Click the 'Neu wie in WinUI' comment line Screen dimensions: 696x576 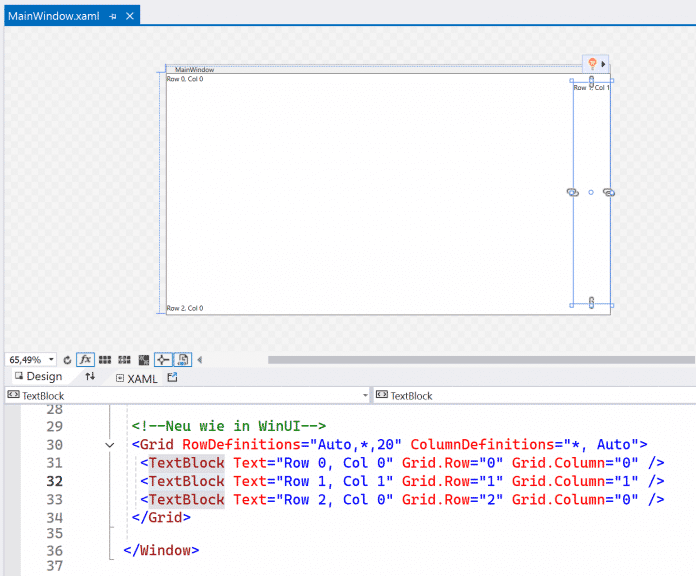[229, 426]
